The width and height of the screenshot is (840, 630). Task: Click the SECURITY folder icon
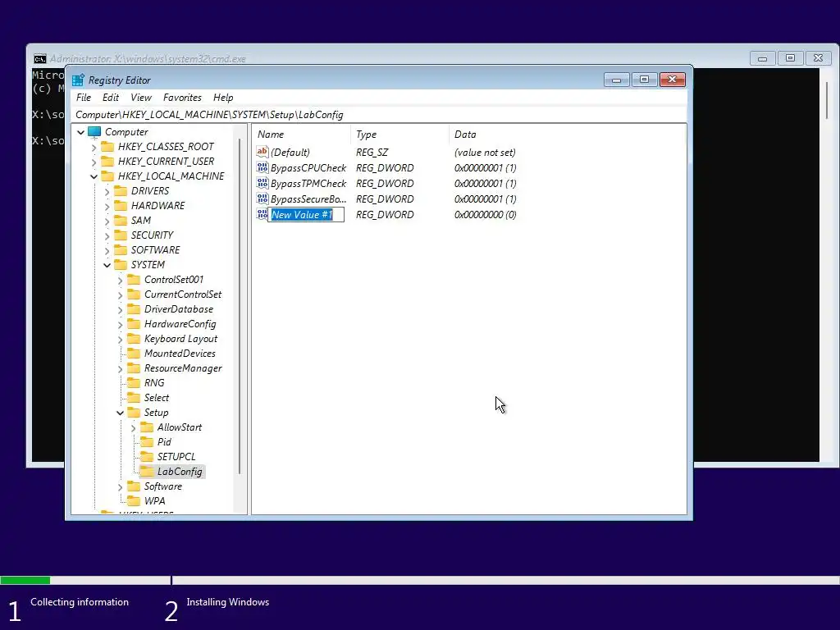[x=121, y=235]
